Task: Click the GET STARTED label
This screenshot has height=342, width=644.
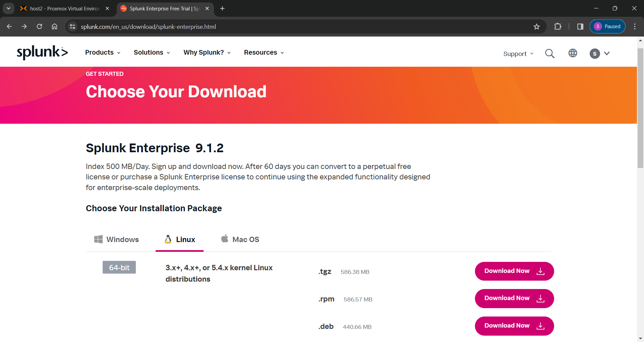Action: (x=105, y=74)
